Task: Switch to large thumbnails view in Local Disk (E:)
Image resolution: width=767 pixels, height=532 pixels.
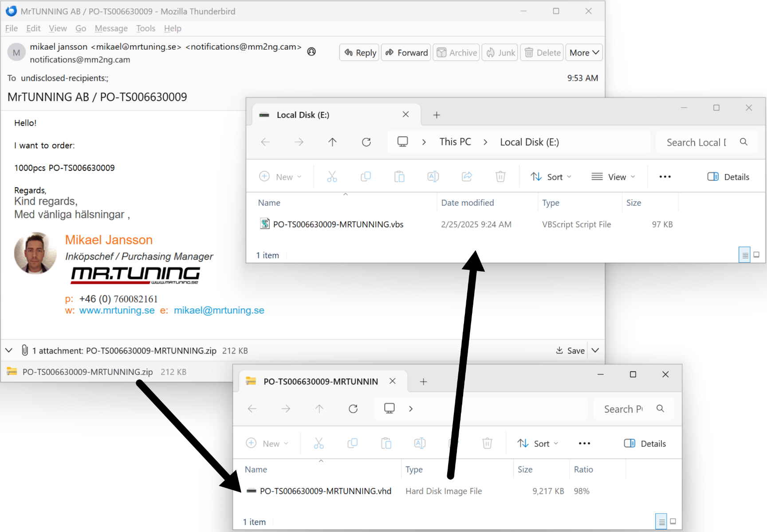Action: click(x=756, y=255)
